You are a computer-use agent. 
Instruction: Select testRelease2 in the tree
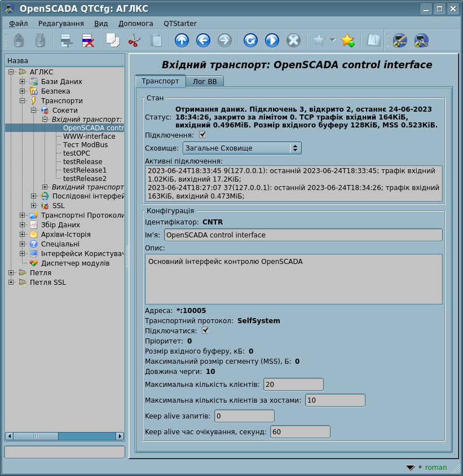click(85, 179)
